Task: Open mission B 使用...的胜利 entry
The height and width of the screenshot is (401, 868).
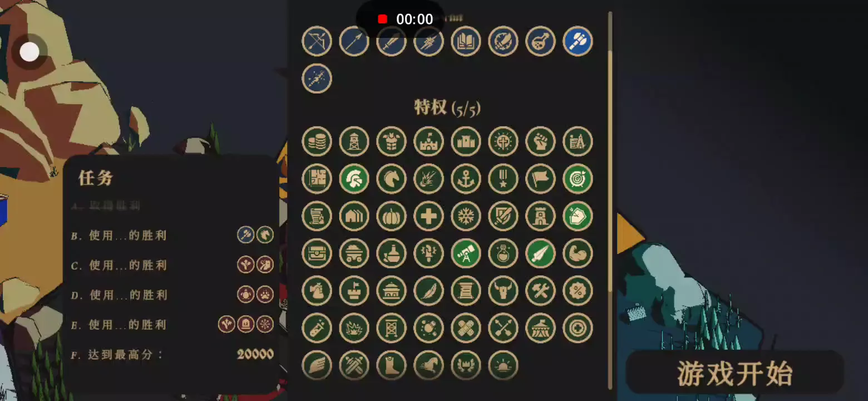Action: pyautogui.click(x=172, y=235)
